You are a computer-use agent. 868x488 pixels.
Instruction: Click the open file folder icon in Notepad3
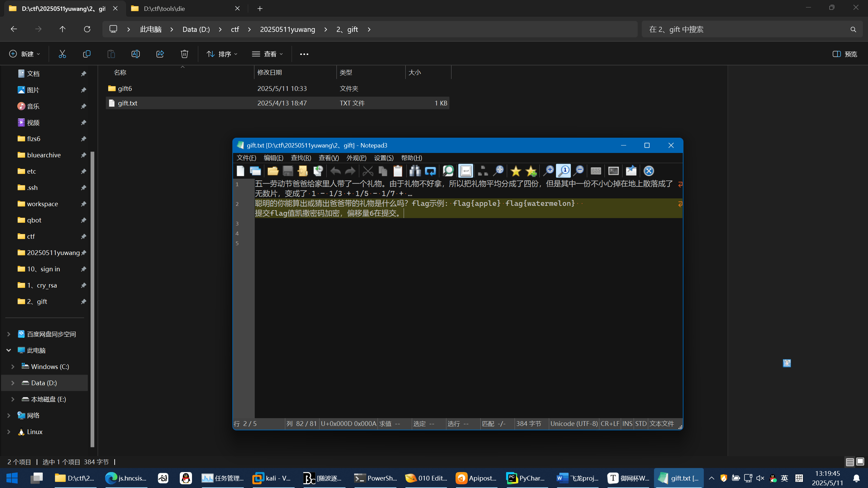(x=273, y=171)
